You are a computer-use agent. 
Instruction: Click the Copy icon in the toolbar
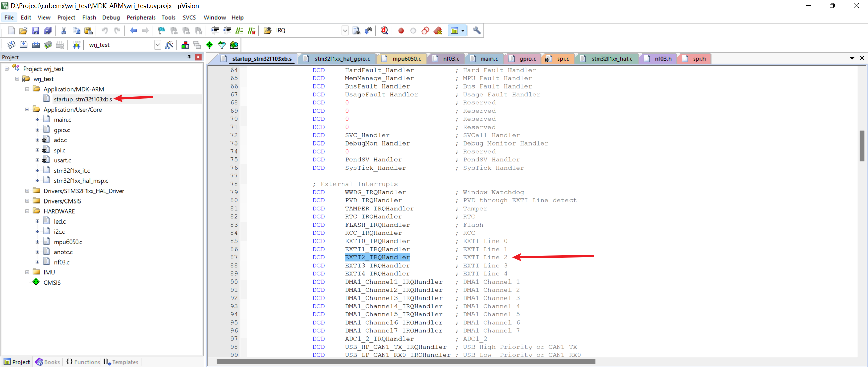point(76,31)
